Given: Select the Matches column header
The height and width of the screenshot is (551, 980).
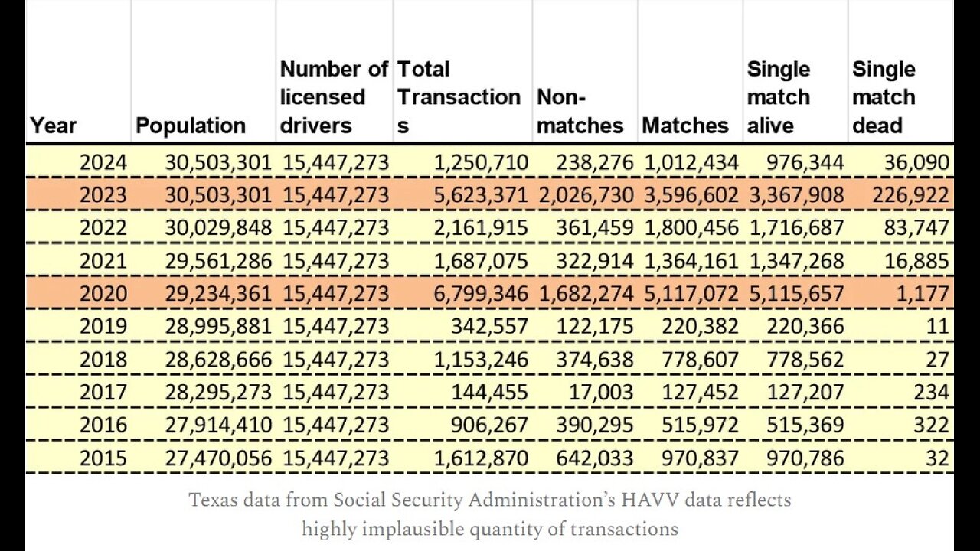Looking at the screenshot, I should (685, 126).
